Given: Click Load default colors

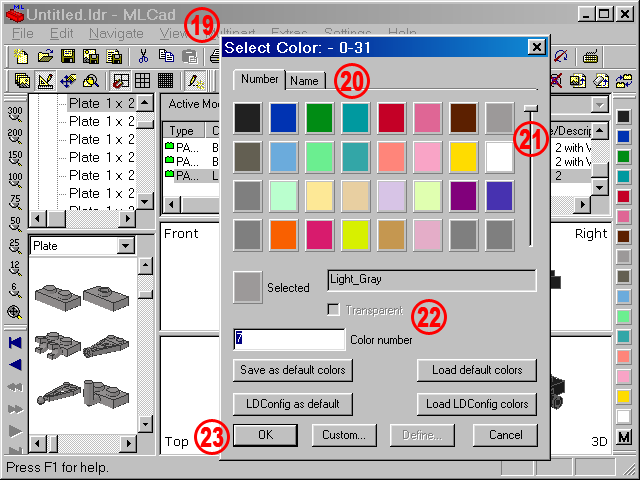Looking at the screenshot, I should click(477, 370).
